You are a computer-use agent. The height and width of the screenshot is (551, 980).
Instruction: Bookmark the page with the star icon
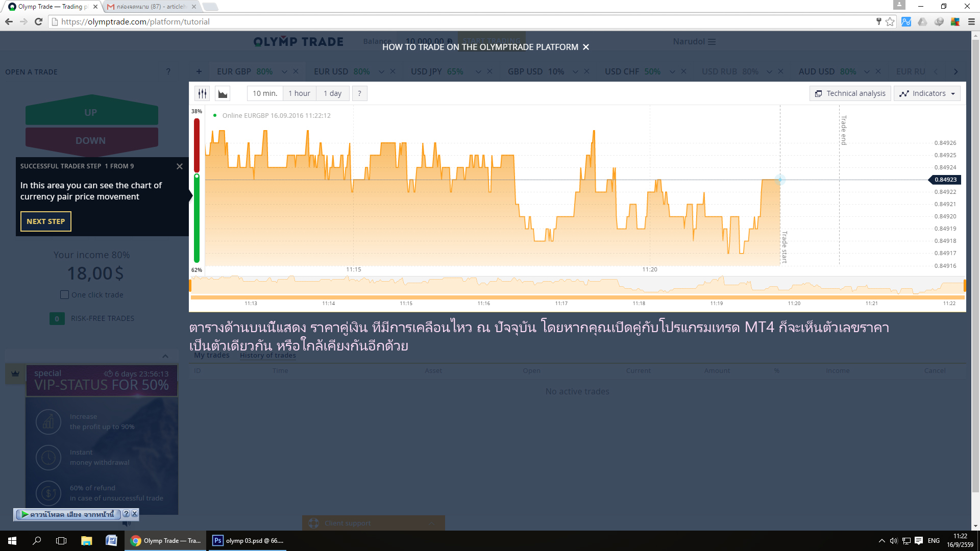click(x=890, y=21)
